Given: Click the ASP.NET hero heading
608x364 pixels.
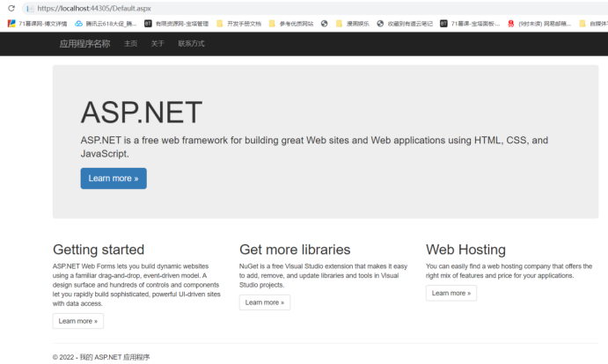Looking at the screenshot, I should (141, 113).
